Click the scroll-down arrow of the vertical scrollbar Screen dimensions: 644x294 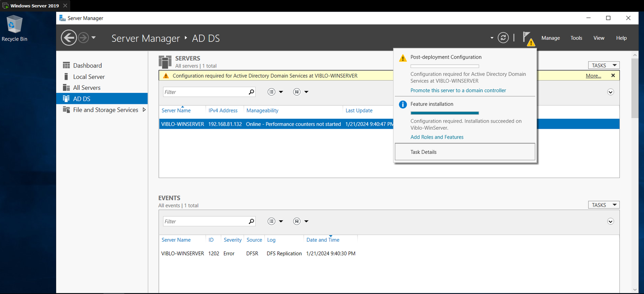(x=635, y=290)
